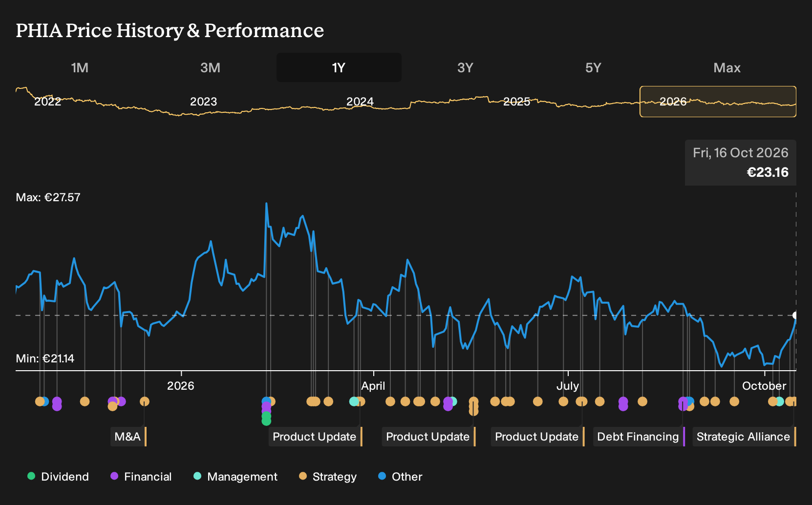Toggle Financial events in the legend

tap(141, 477)
